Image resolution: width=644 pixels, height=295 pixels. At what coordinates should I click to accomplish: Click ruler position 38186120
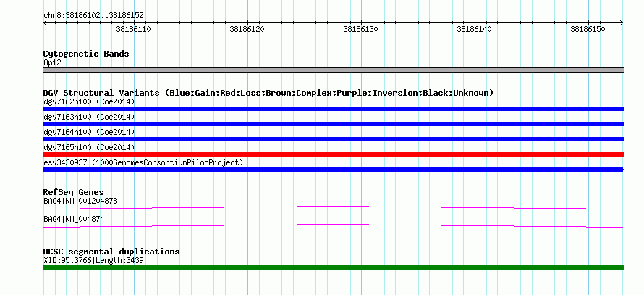click(x=247, y=29)
